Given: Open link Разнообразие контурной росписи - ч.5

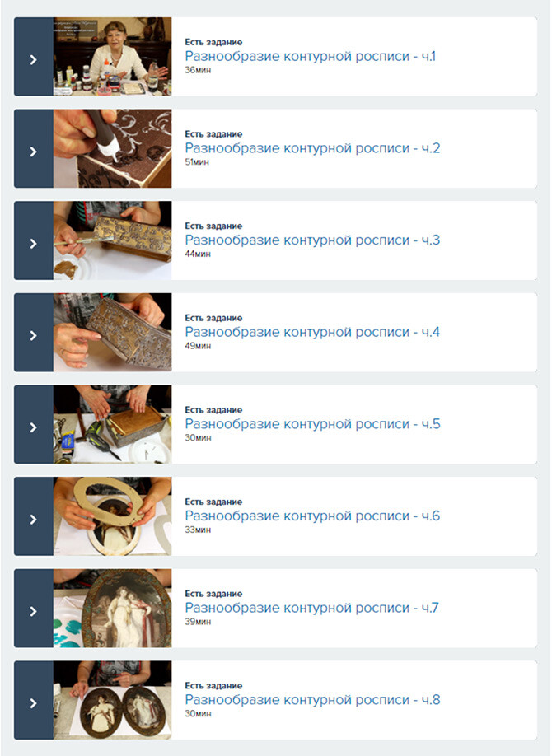Looking at the screenshot, I should pyautogui.click(x=312, y=424).
